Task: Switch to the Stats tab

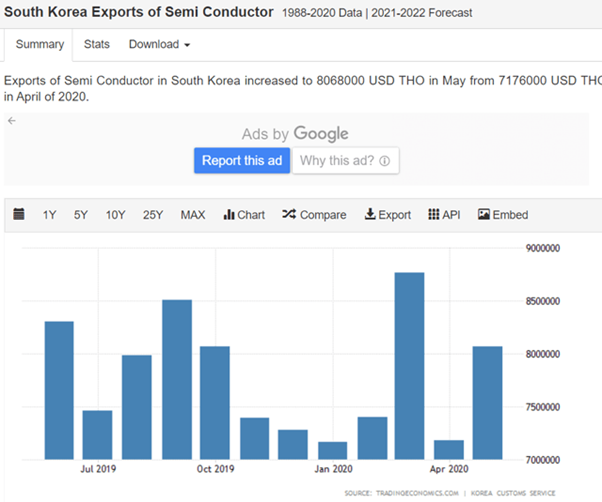Action: point(97,45)
